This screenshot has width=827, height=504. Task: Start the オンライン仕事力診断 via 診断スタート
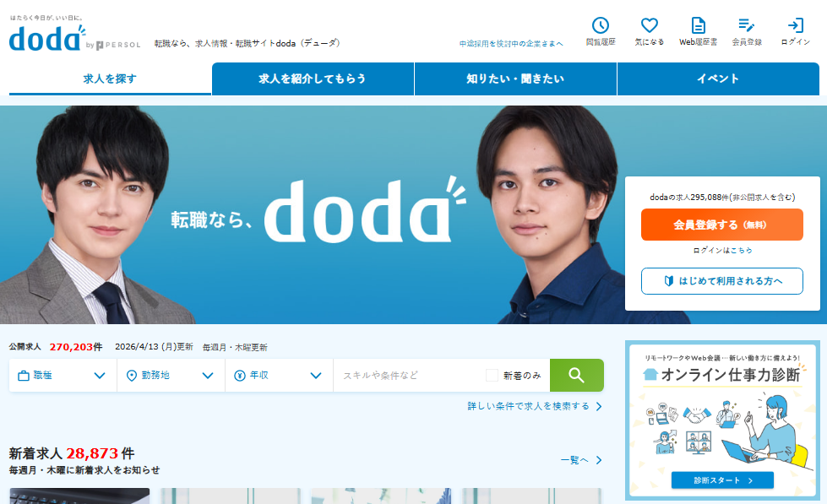pos(722,480)
